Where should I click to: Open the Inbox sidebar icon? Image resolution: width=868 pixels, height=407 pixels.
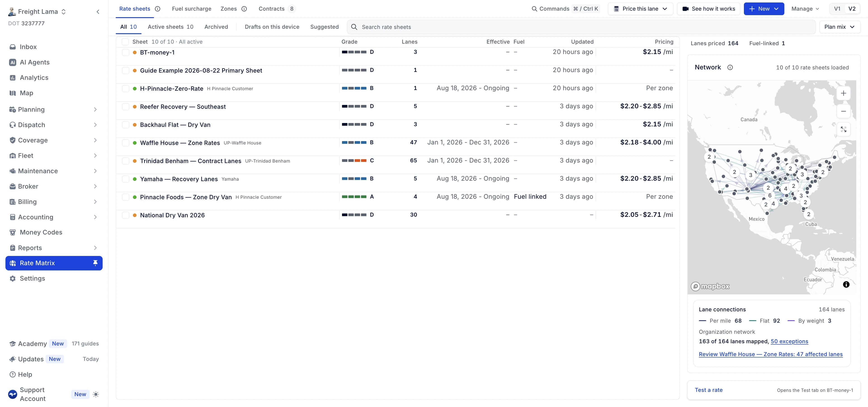[12, 47]
